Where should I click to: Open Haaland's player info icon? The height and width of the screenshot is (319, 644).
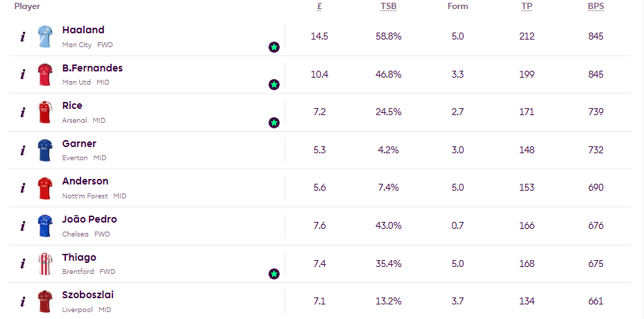[x=22, y=37]
